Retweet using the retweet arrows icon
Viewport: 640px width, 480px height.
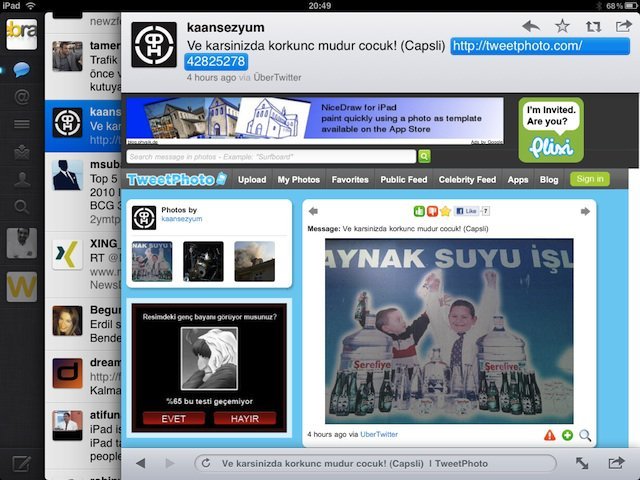(593, 26)
